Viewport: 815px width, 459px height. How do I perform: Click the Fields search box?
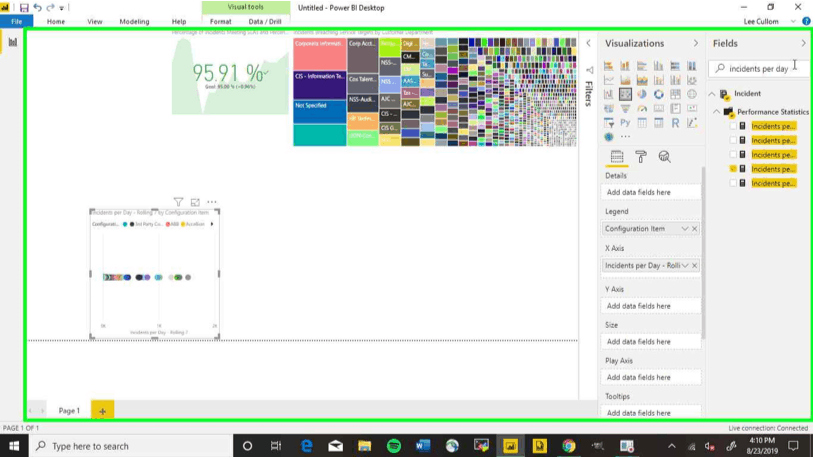point(759,69)
